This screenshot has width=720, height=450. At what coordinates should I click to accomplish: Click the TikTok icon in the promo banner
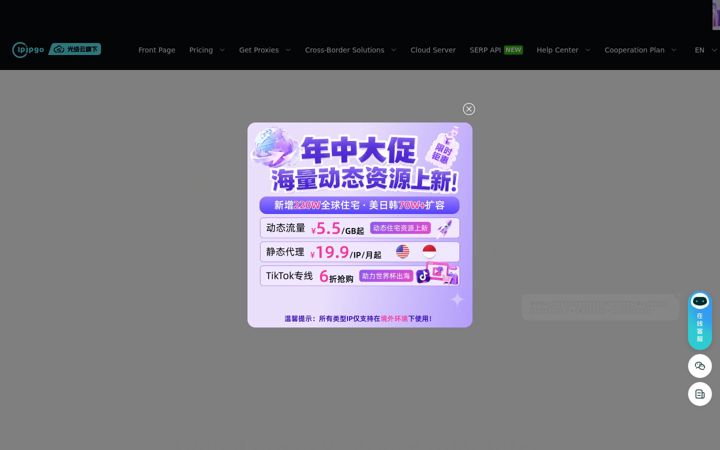tap(423, 276)
